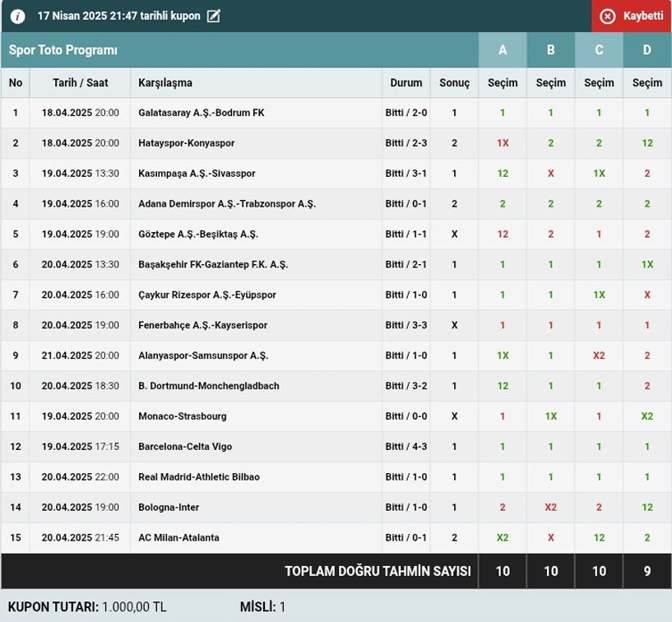Click column D selection for AC Milan-Atalanta
Viewport: 672px width, 622px height.
pyautogui.click(x=647, y=538)
